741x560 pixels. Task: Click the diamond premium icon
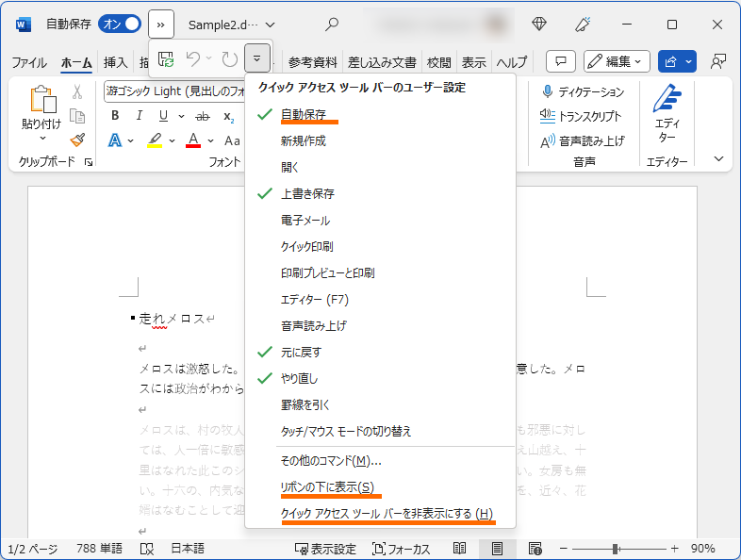(539, 24)
